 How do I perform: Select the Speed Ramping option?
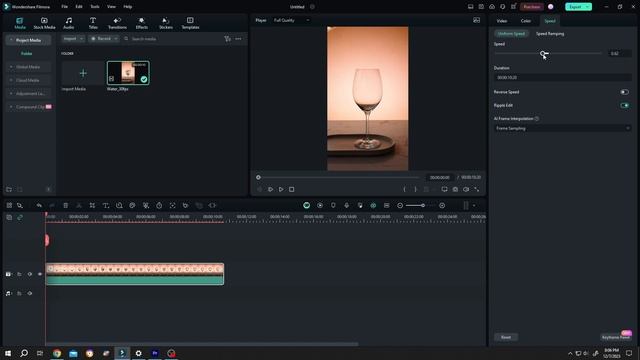pyautogui.click(x=550, y=34)
